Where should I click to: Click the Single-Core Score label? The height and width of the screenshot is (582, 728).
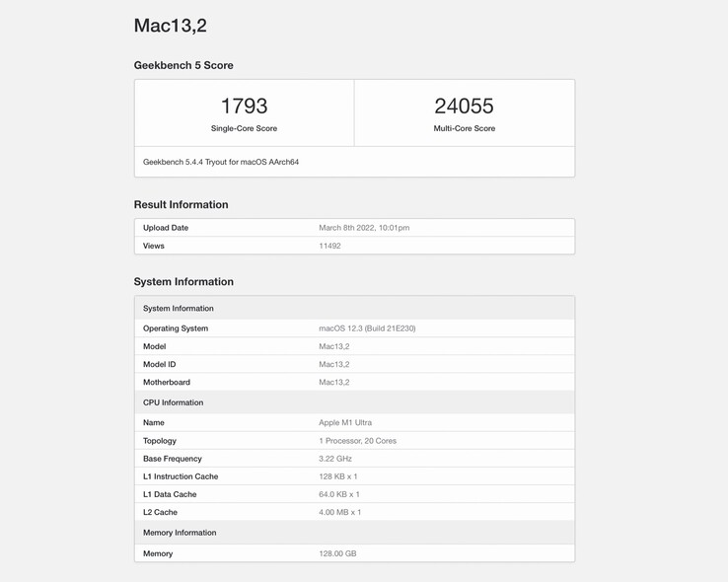pyautogui.click(x=244, y=128)
